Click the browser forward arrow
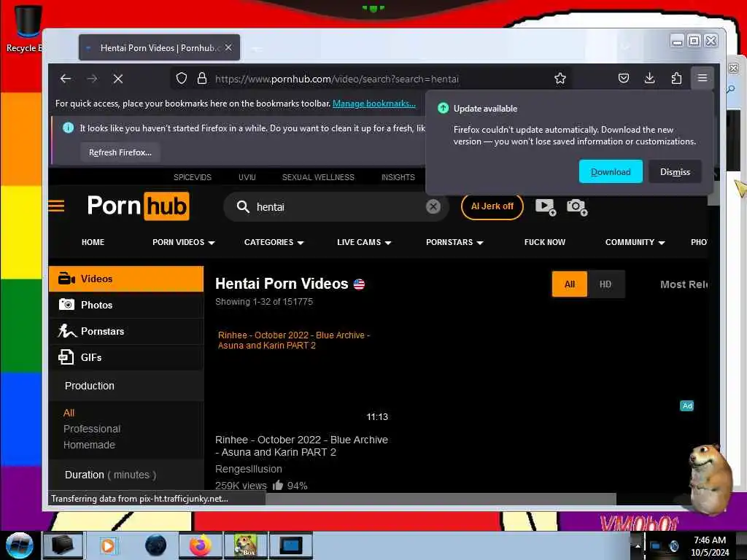This screenshot has width=747, height=560. tap(92, 79)
